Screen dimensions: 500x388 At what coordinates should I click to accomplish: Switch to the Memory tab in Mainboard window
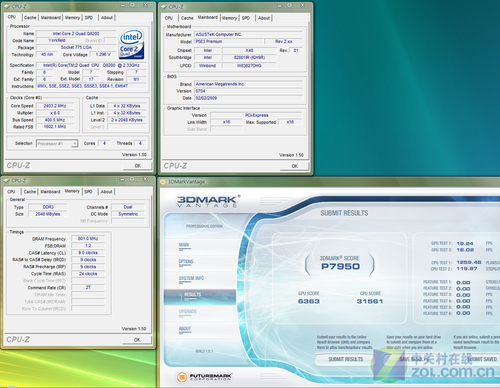click(229, 18)
